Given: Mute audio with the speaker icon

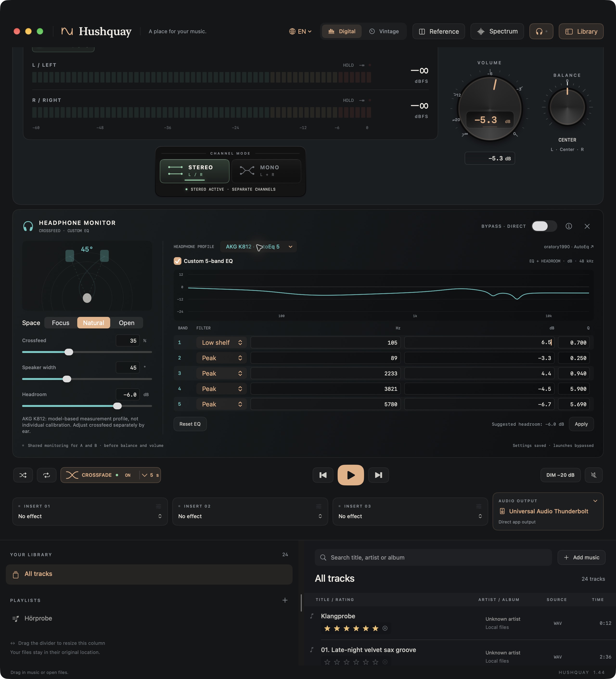Looking at the screenshot, I should (x=593, y=475).
